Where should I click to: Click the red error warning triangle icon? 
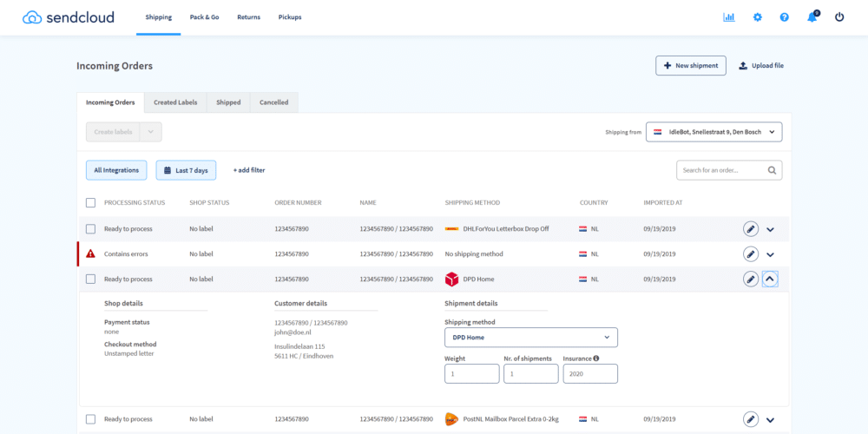pyautogui.click(x=91, y=254)
